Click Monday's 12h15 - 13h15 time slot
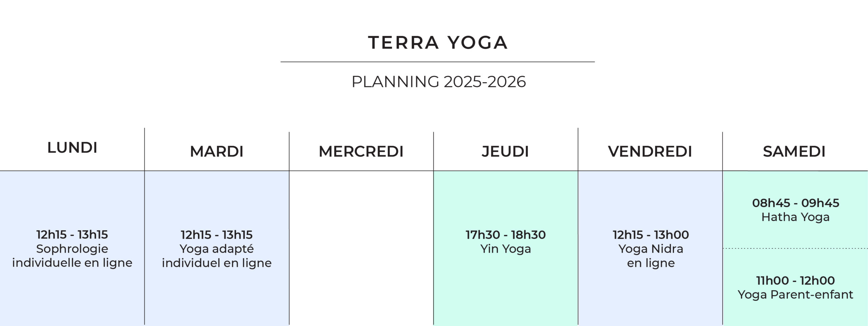The image size is (868, 326). [x=72, y=235]
